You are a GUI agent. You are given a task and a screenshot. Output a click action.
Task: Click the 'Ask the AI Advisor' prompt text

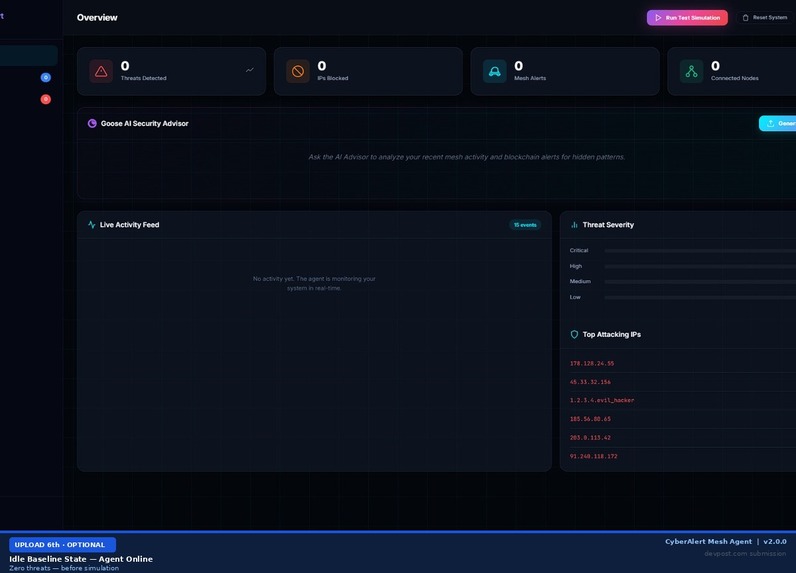pyautogui.click(x=467, y=157)
